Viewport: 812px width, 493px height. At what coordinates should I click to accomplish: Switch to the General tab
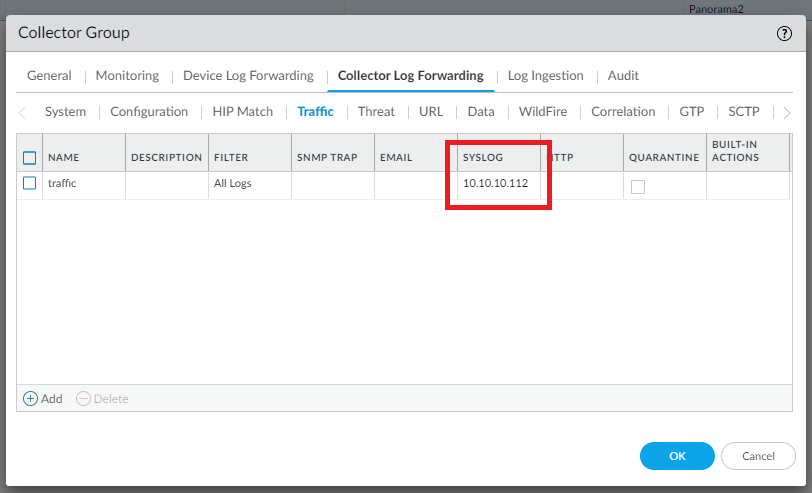click(49, 75)
